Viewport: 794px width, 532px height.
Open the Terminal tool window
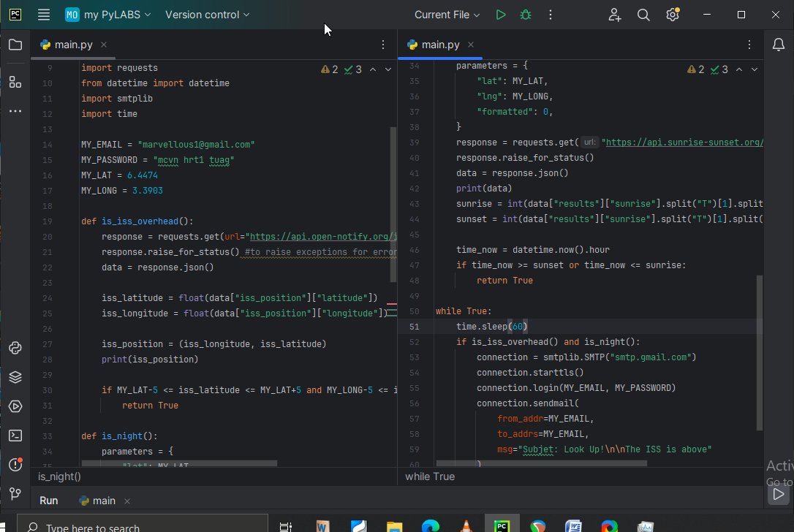15,436
